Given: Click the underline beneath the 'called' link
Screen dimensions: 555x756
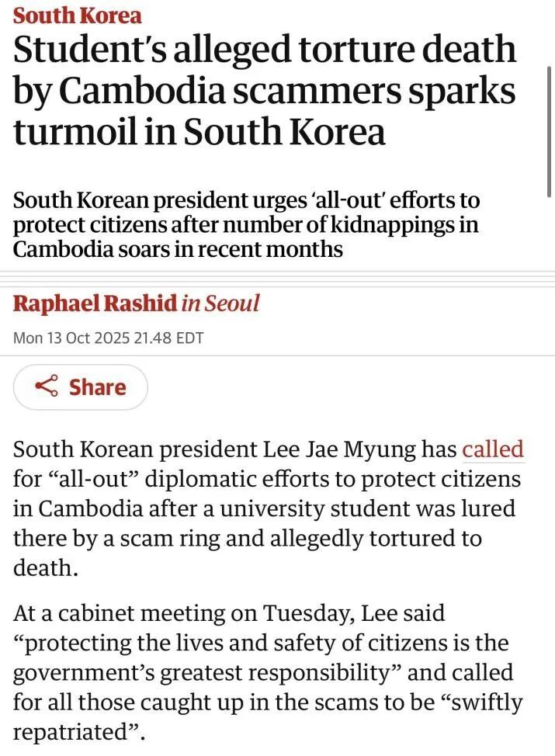Looking at the screenshot, I should point(494,460).
